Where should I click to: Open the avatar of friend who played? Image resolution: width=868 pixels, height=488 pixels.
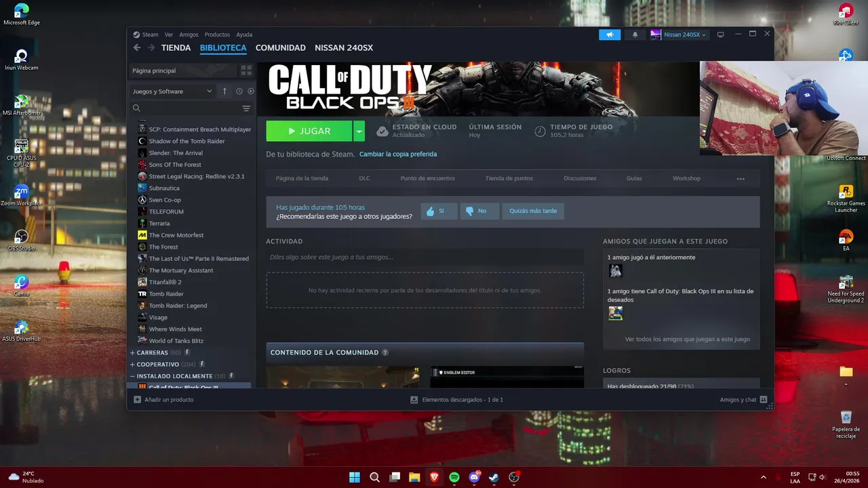pyautogui.click(x=616, y=271)
